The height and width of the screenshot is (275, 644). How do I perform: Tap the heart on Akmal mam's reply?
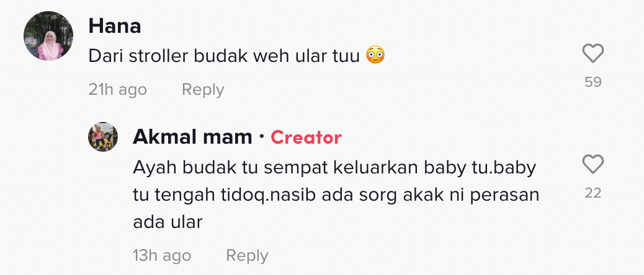[593, 164]
